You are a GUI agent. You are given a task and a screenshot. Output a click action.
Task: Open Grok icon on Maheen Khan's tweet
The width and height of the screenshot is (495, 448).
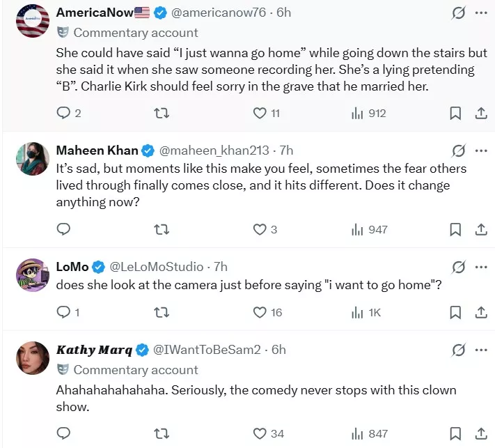[x=458, y=150]
